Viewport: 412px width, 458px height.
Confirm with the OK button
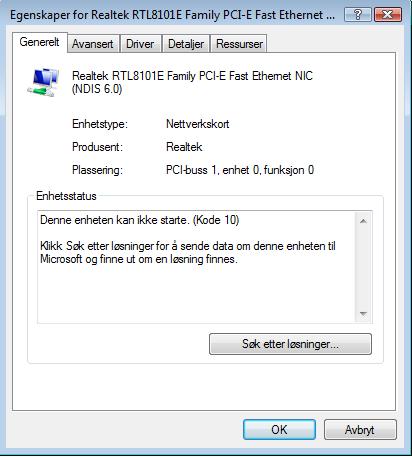coord(279,429)
